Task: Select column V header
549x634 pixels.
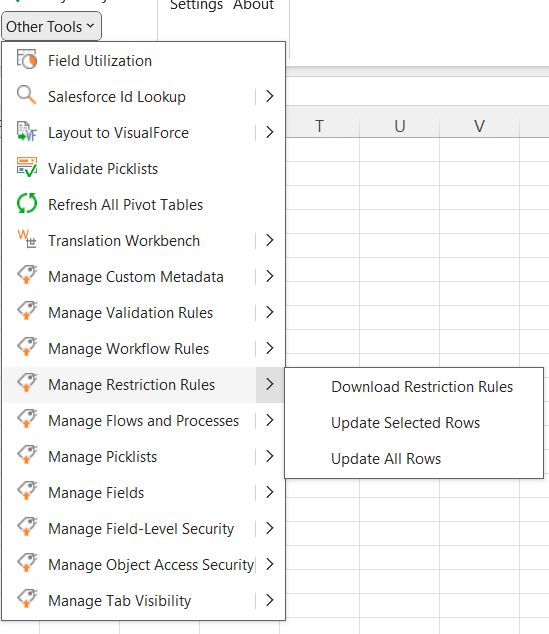Action: (x=479, y=126)
